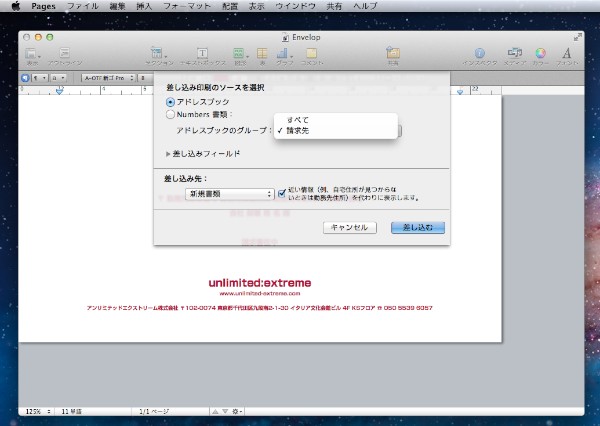Open the 共有 menu in menu bar
The image size is (600, 426).
click(334, 6)
